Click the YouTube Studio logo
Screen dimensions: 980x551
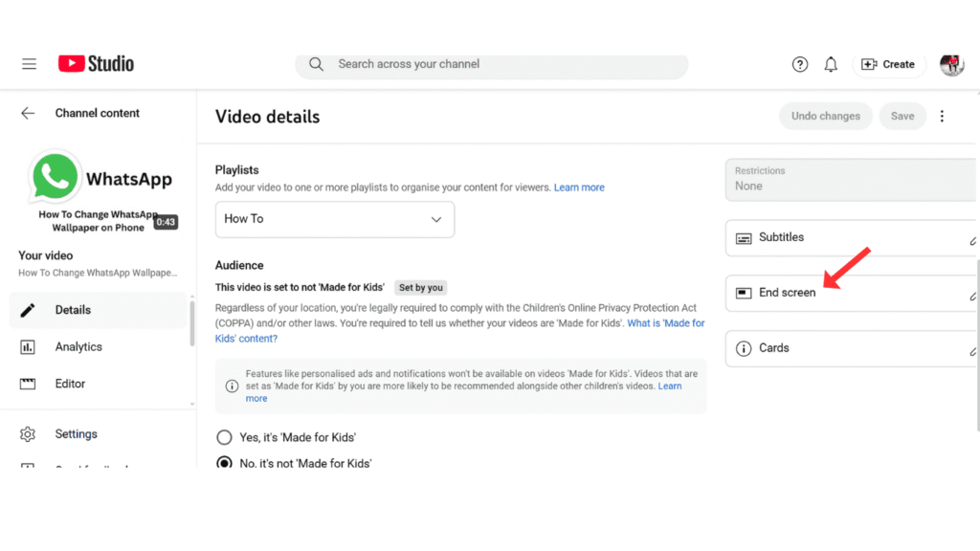(x=96, y=64)
